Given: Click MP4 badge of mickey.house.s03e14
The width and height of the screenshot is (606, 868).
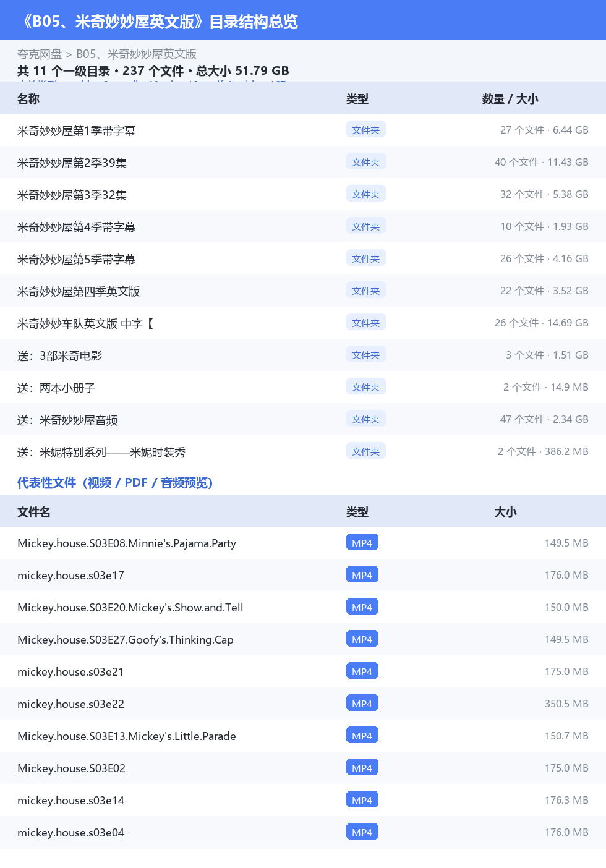Looking at the screenshot, I should (x=362, y=799).
